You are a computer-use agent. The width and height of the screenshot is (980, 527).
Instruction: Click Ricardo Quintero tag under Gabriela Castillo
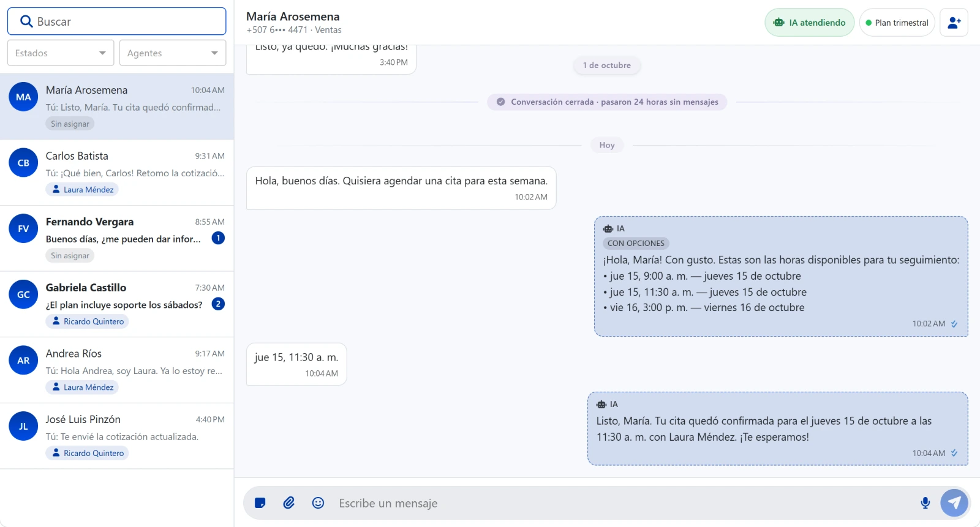pos(87,321)
